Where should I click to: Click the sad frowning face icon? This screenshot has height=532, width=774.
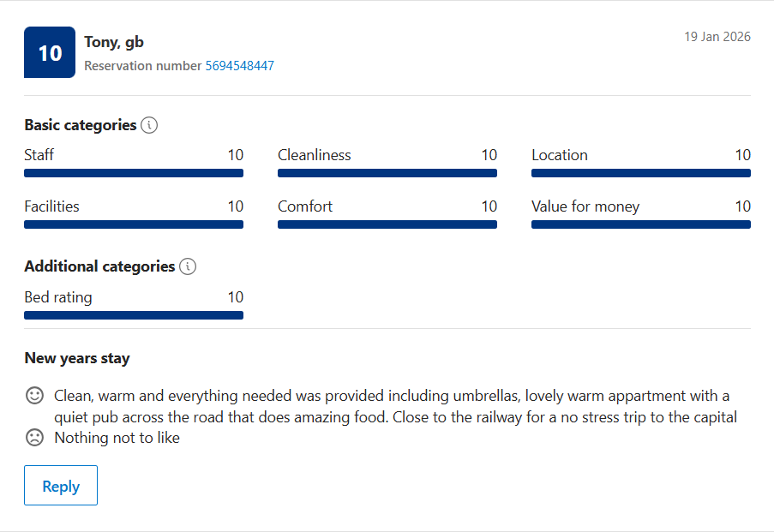(34, 438)
